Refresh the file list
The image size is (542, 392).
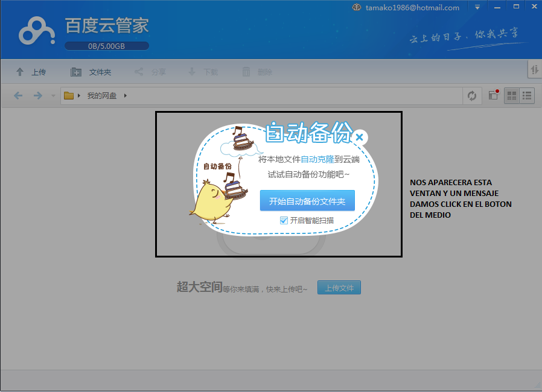click(x=472, y=96)
